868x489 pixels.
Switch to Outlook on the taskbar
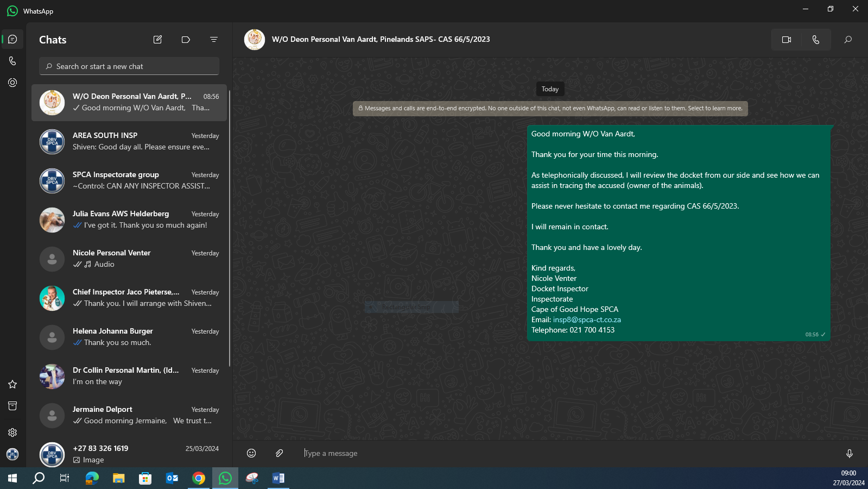(x=172, y=478)
